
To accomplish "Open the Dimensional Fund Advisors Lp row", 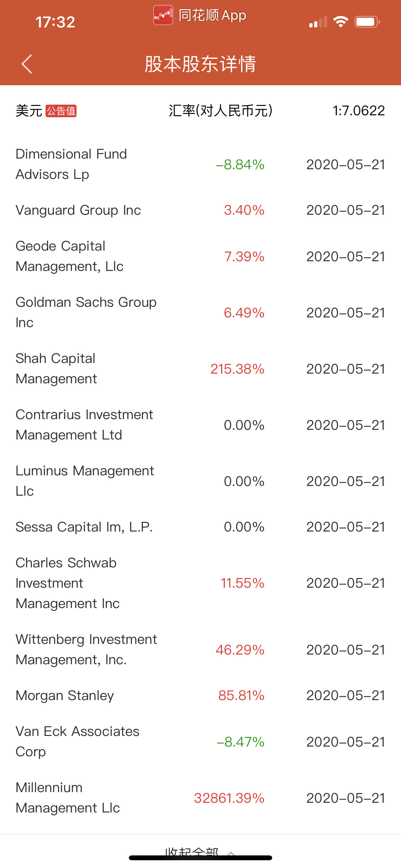I will click(200, 164).
